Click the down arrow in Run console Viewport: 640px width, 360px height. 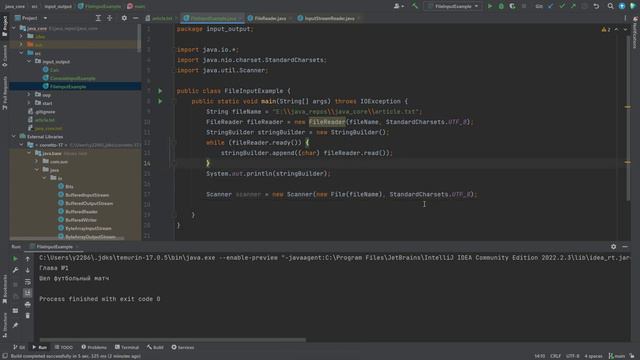tap(28, 270)
